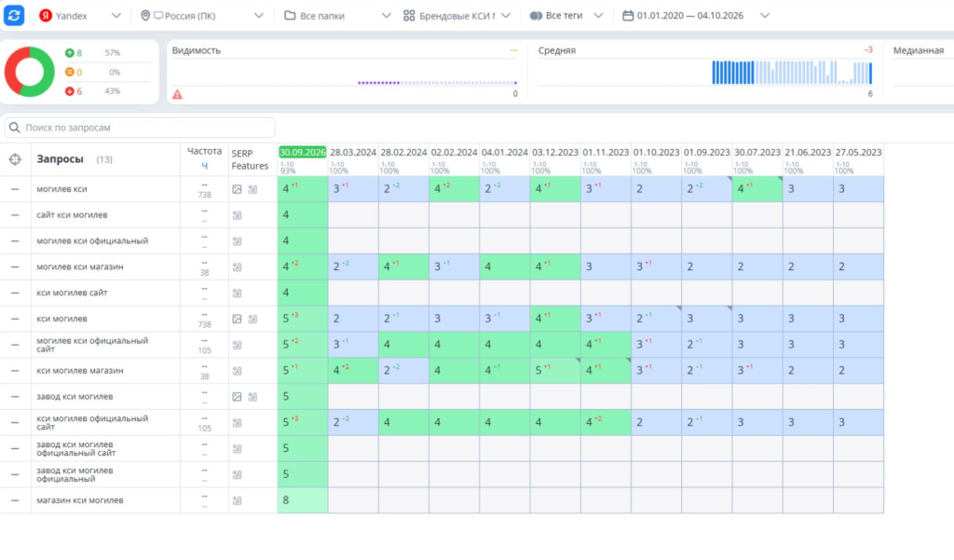The image size is (954, 560).
Task: Click the red Yandex logo icon
Action: (x=45, y=16)
